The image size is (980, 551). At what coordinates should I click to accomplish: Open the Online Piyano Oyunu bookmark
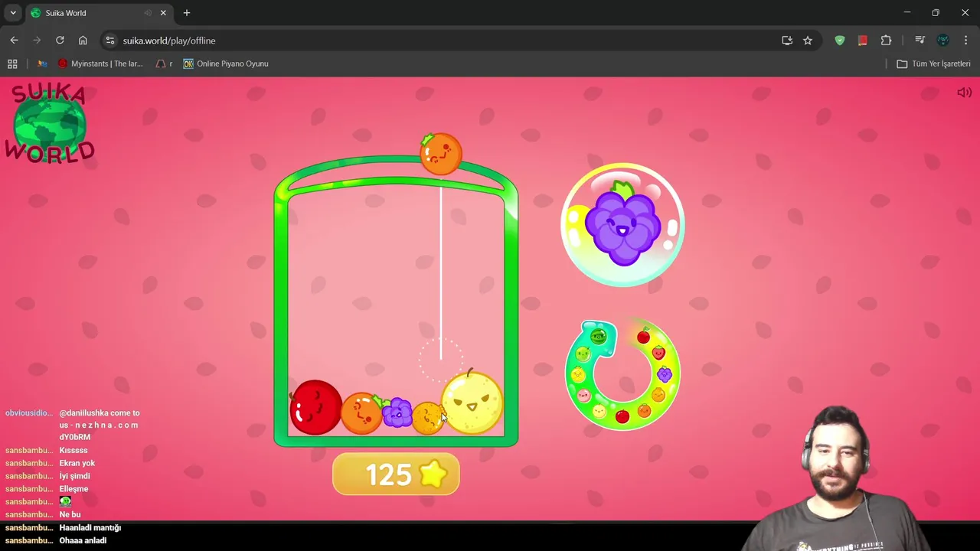226,64
